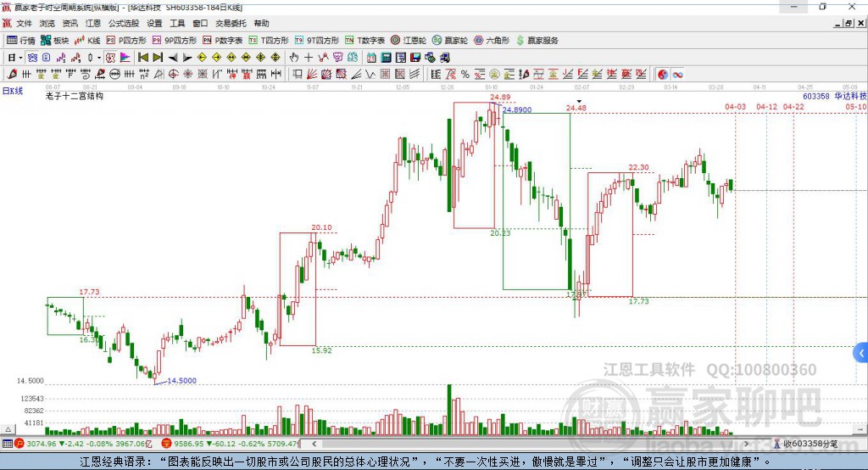Expand the side panel blue chevron
The height and width of the screenshot is (470, 868).
click(861, 353)
